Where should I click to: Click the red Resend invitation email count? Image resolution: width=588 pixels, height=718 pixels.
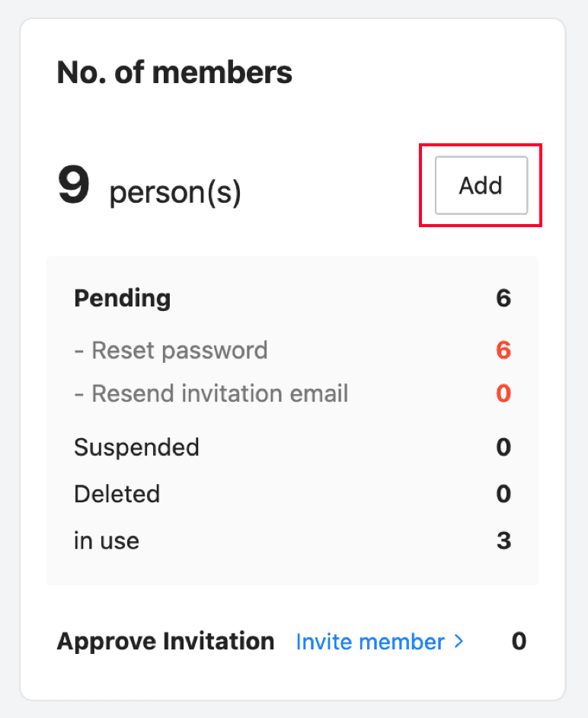pos(503,393)
